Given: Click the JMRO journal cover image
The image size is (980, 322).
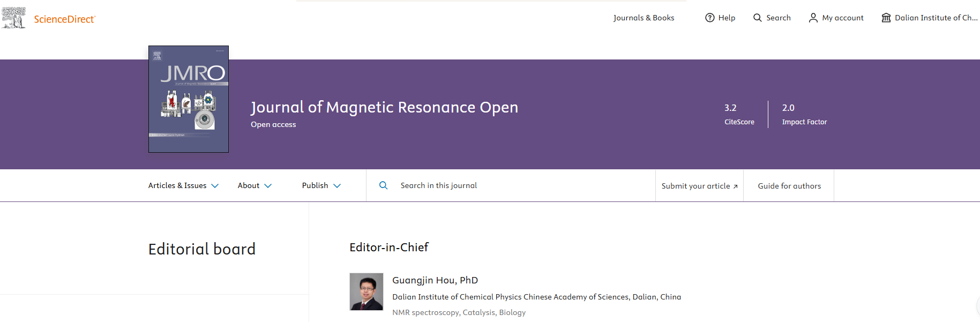Looking at the screenshot, I should pyautogui.click(x=189, y=99).
